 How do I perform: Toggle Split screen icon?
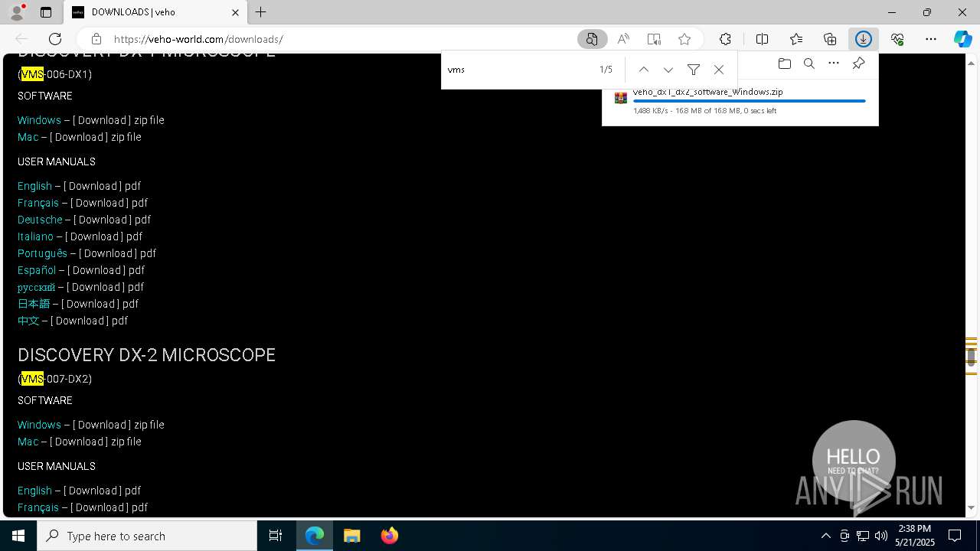pyautogui.click(x=762, y=39)
